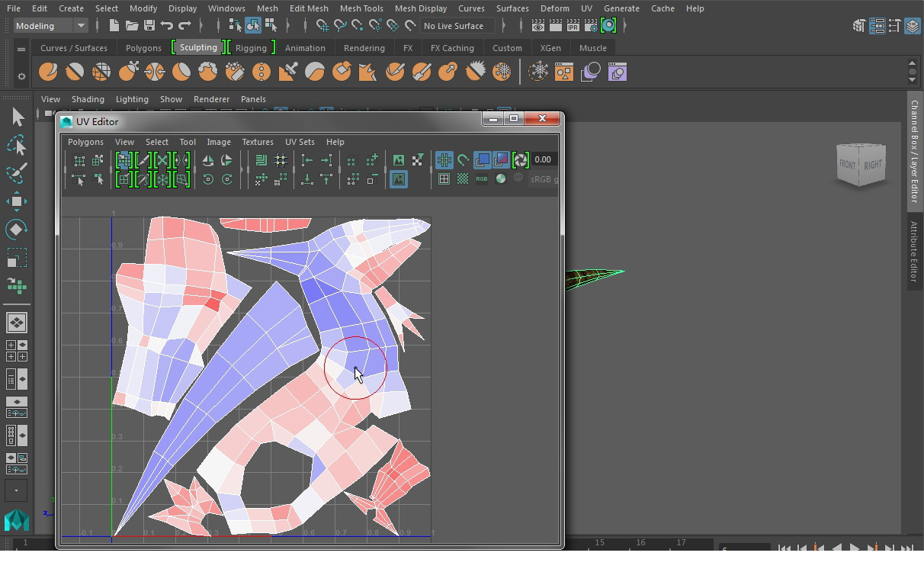Pick the Scale tool in toolbox
This screenshot has height=572, width=924.
click(17, 258)
